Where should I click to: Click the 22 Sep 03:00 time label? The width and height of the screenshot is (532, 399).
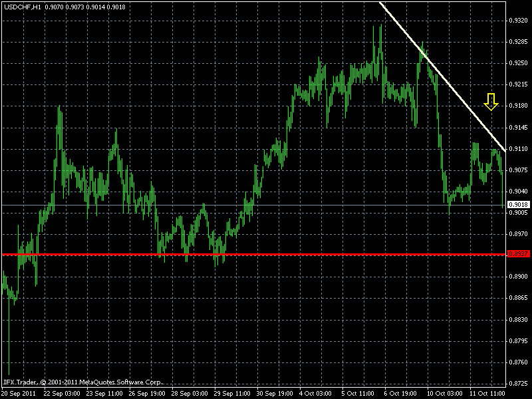point(62,394)
